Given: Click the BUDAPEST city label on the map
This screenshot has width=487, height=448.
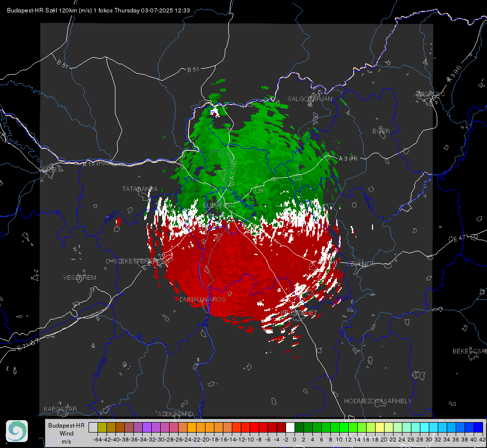Looking at the screenshot, I should 219,206.
